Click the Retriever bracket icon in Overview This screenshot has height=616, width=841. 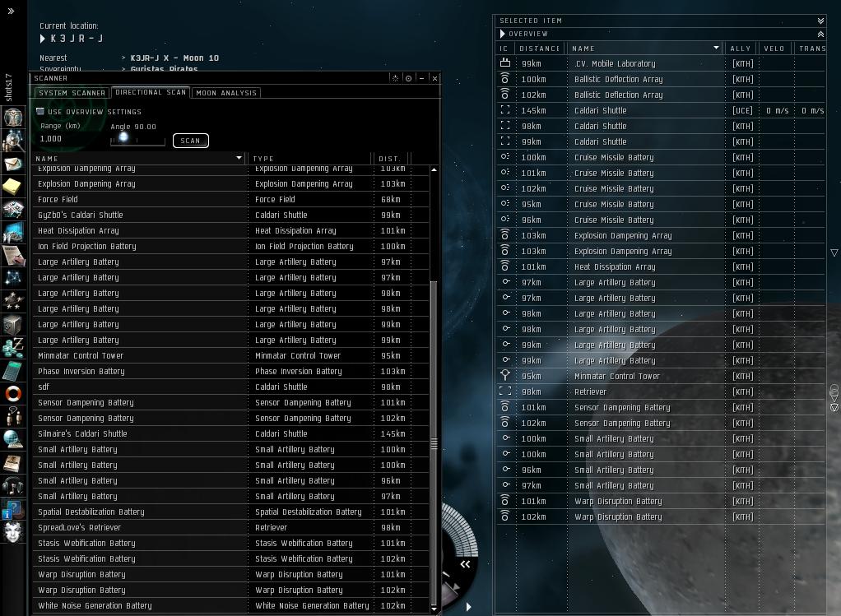[504, 391]
